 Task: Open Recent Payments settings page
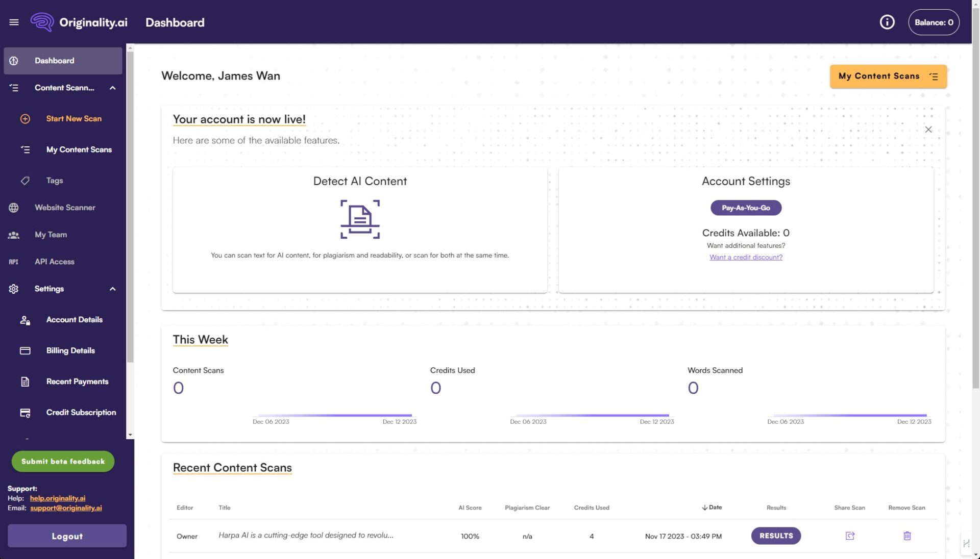77,382
